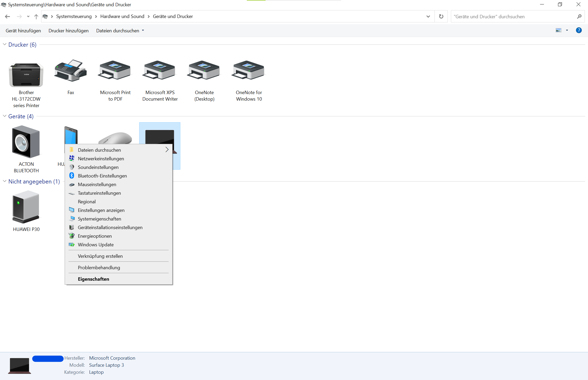Choose Bluetooth-Einstellungen from context menu

102,176
